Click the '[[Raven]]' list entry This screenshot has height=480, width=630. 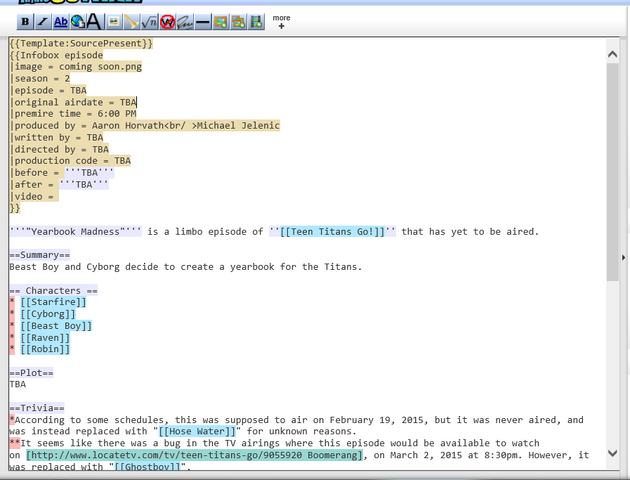tap(45, 337)
